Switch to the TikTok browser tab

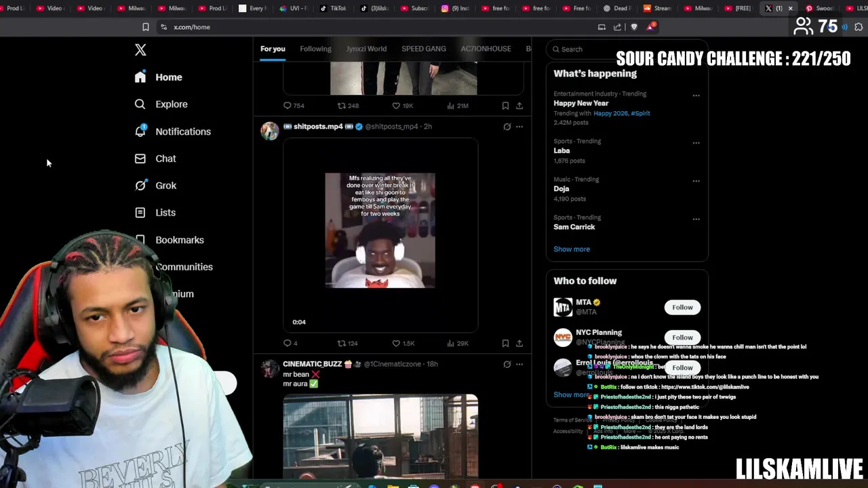point(334,8)
